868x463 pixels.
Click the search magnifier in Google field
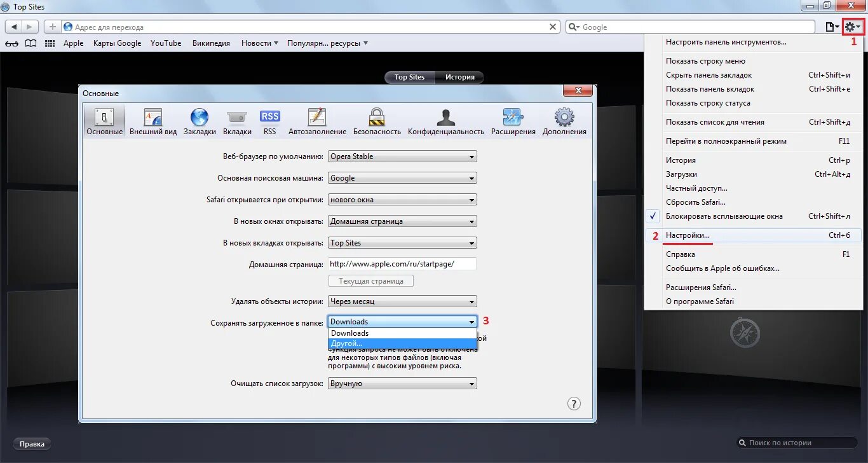574,27
